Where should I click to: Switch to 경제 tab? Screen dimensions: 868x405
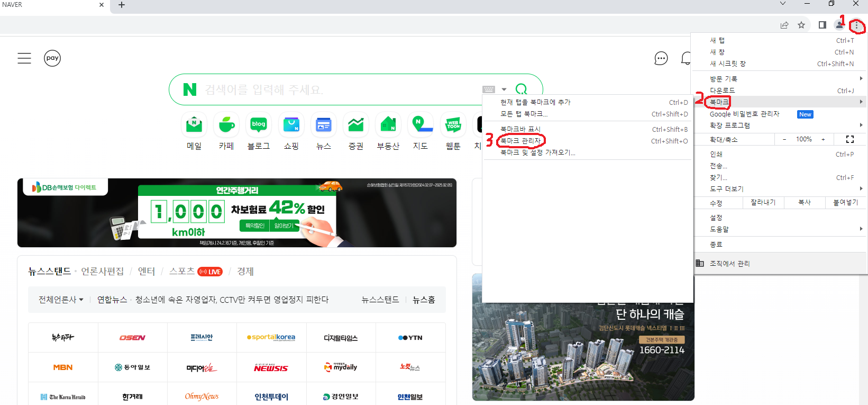coord(245,272)
